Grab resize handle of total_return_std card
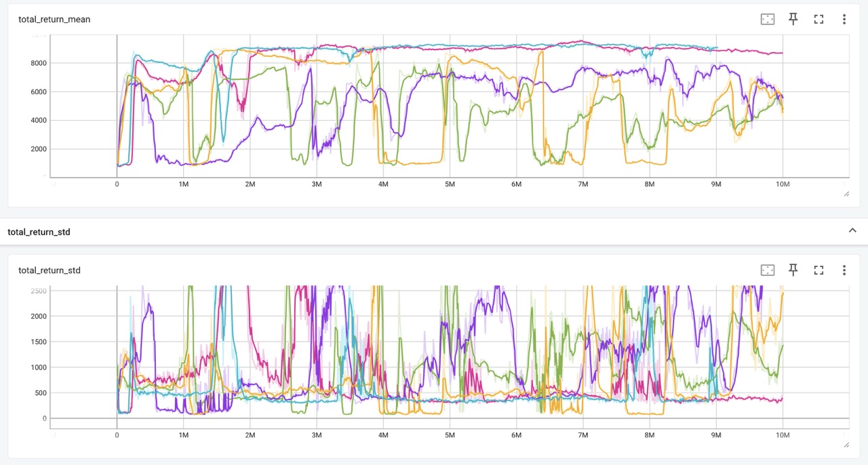 click(x=846, y=445)
